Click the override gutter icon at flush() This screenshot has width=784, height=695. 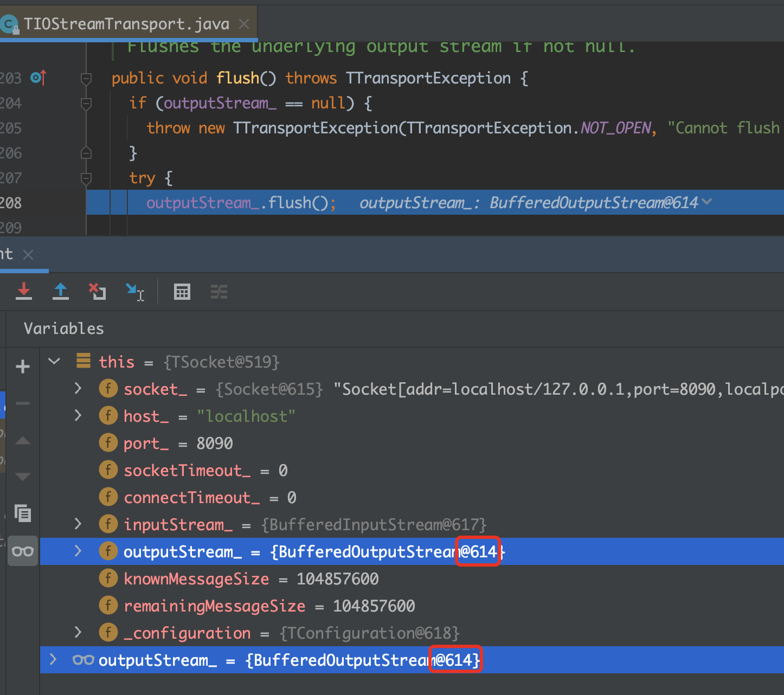tap(38, 78)
